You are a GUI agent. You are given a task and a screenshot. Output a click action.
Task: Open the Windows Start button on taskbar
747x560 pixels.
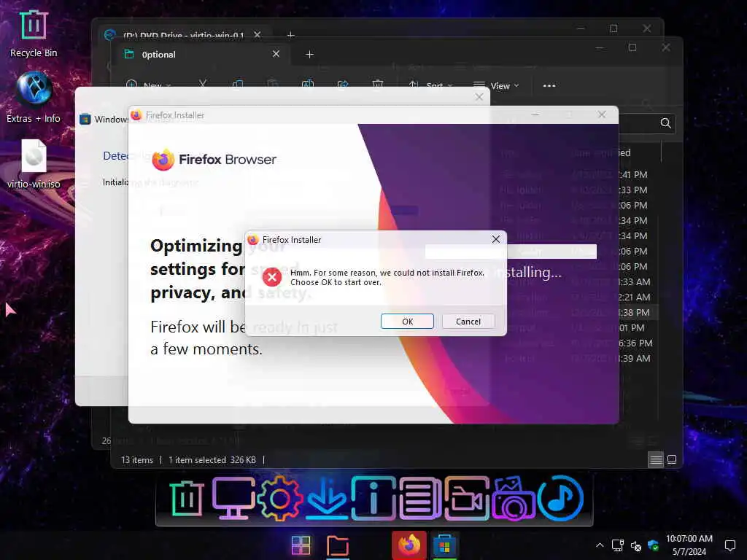pos(301,545)
